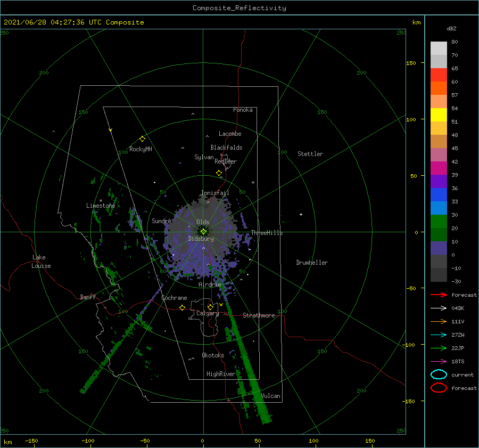Viewport: 479px width, 448px height.
Task: Click the cyan 27ZW arrow icon
Action: pyautogui.click(x=439, y=335)
